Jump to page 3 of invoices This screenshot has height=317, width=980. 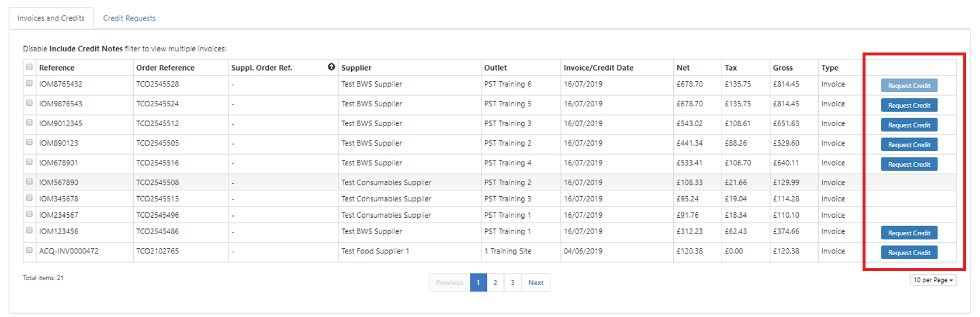[x=512, y=283]
